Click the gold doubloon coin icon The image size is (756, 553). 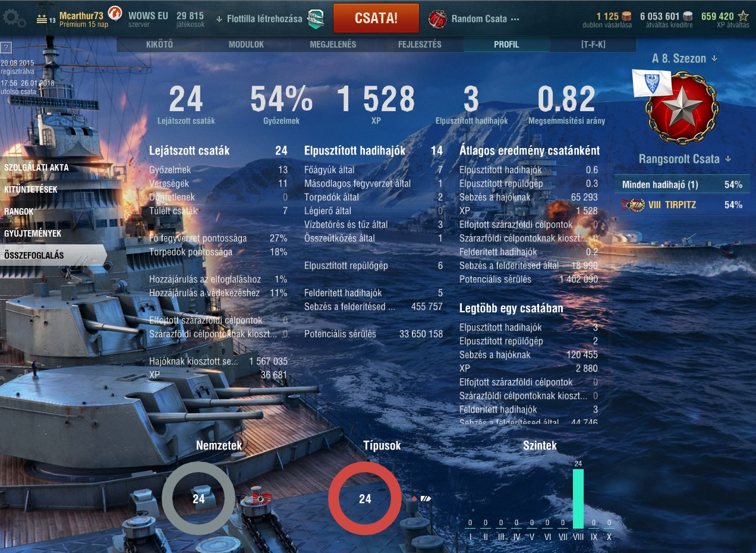click(x=627, y=17)
